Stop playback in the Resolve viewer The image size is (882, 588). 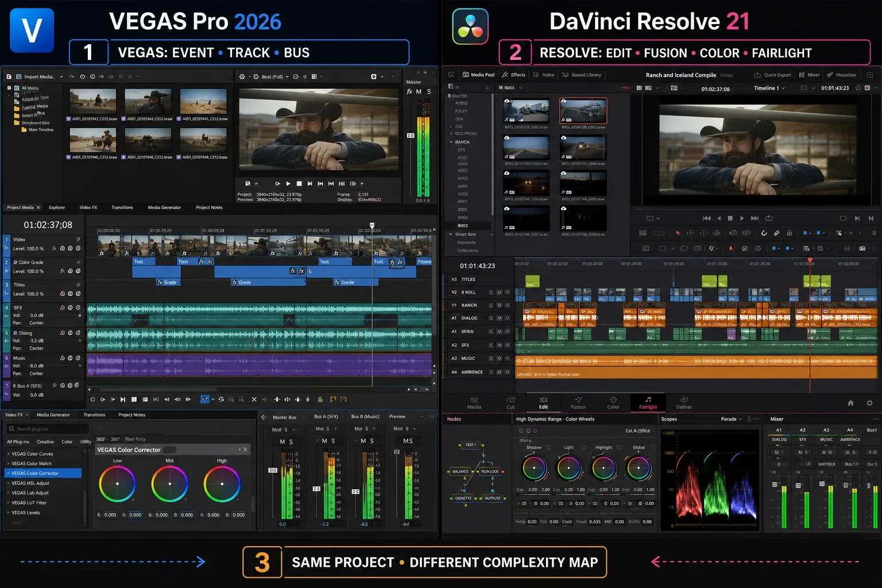(x=730, y=218)
